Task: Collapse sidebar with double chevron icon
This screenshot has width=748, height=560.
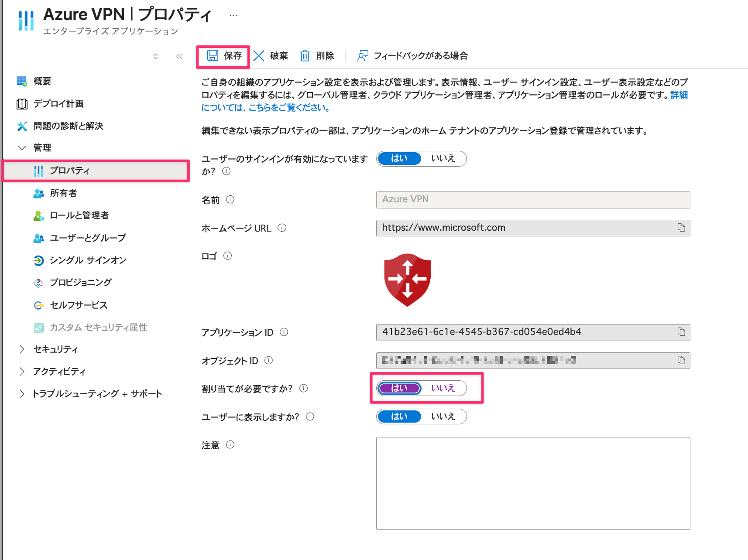Action: pyautogui.click(x=179, y=56)
